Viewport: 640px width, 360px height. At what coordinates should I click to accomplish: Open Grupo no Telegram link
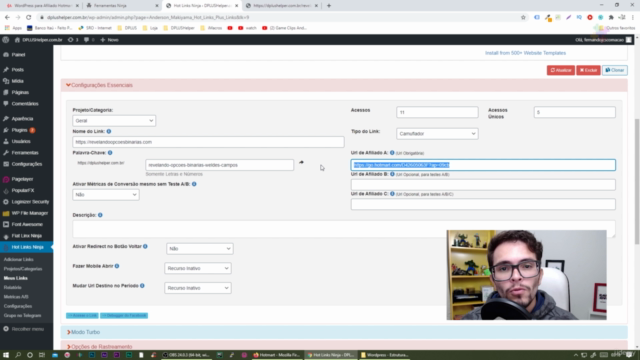coord(22,316)
